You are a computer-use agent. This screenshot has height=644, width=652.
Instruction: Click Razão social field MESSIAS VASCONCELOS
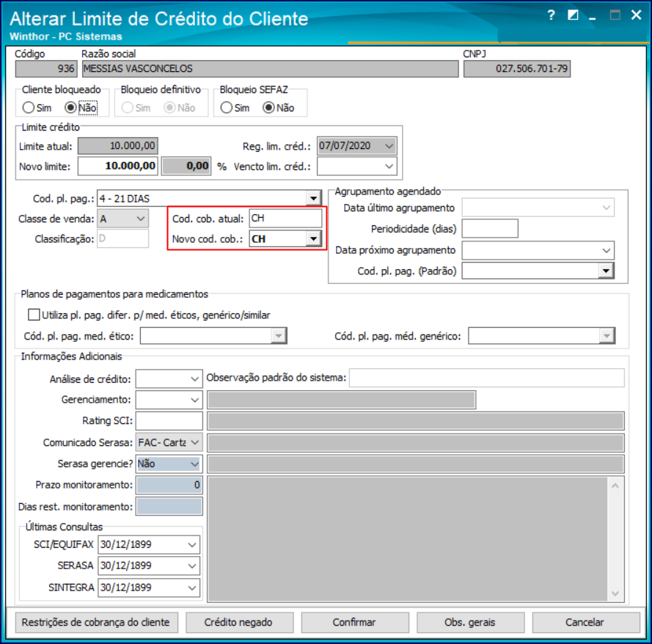coord(270,69)
